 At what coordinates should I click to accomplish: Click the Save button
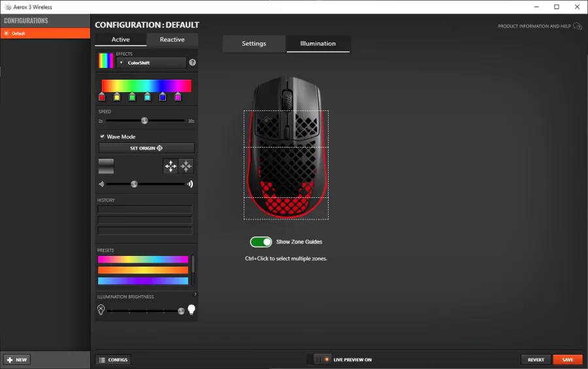(x=568, y=360)
